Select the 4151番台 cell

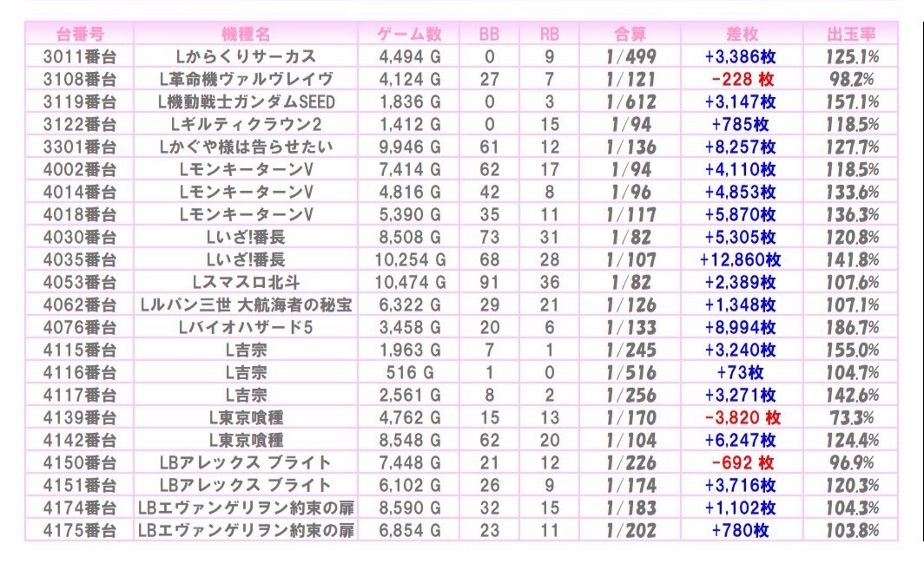click(80, 485)
